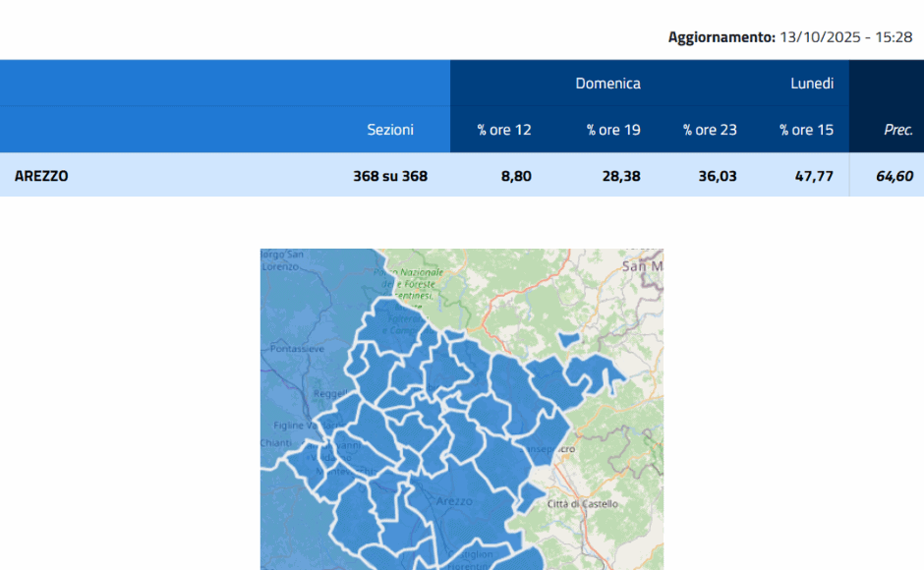Click the % ore 23 column header
Image resolution: width=924 pixels, height=570 pixels.
point(710,130)
